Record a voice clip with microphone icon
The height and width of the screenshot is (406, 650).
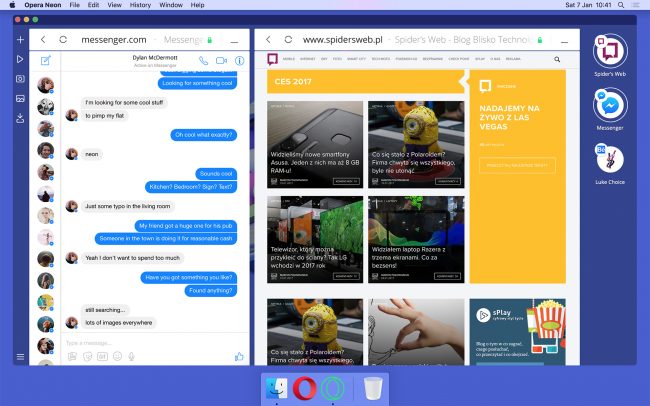(131, 356)
